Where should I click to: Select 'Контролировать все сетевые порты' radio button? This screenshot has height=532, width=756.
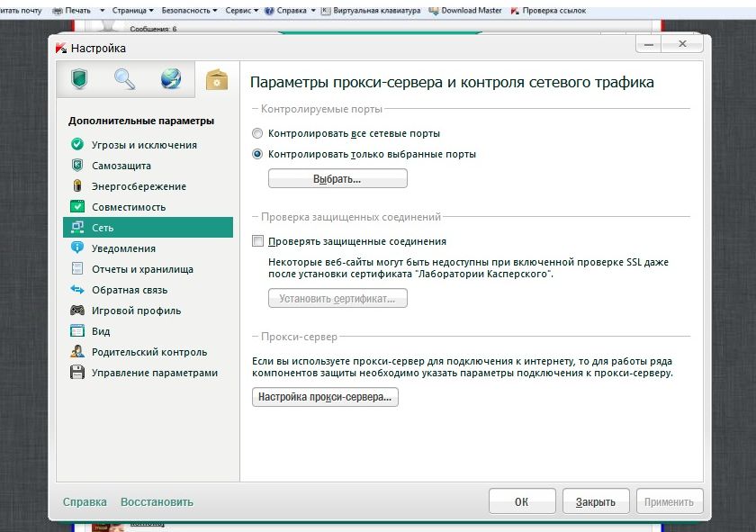click(258, 133)
